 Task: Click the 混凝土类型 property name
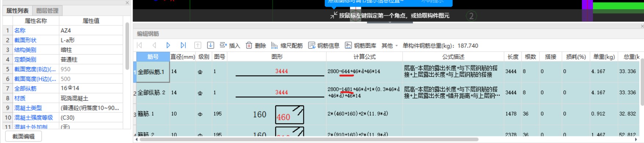[28, 108]
